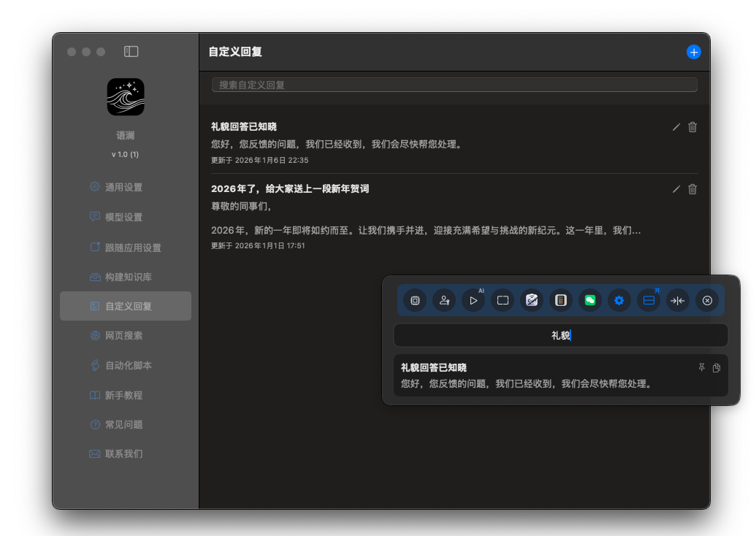Click the AI play button in floating toolbar

pyautogui.click(x=473, y=300)
